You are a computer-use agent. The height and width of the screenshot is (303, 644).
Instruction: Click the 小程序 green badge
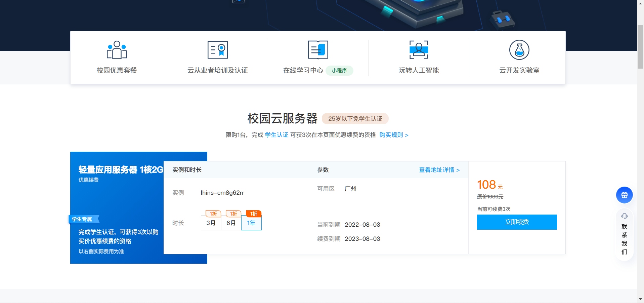pyautogui.click(x=339, y=71)
